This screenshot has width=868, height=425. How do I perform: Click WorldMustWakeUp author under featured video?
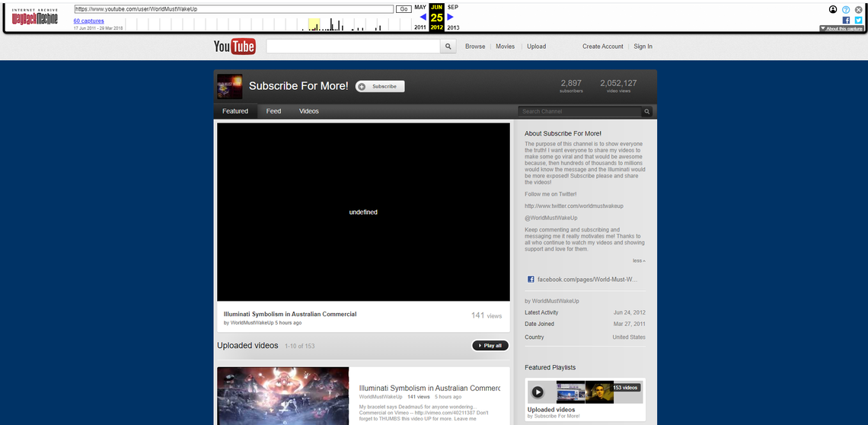point(252,322)
